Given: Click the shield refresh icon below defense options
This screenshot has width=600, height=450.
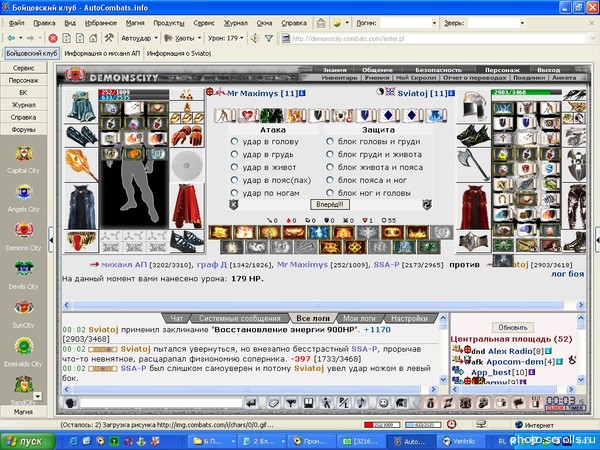Looking at the screenshot, I should click(x=427, y=205).
